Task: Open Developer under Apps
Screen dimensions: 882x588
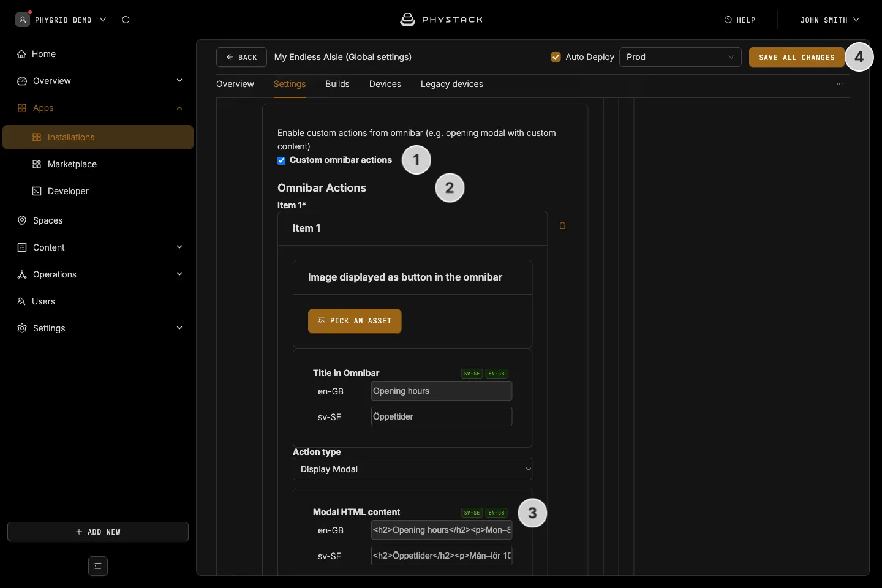Action: pos(98,191)
